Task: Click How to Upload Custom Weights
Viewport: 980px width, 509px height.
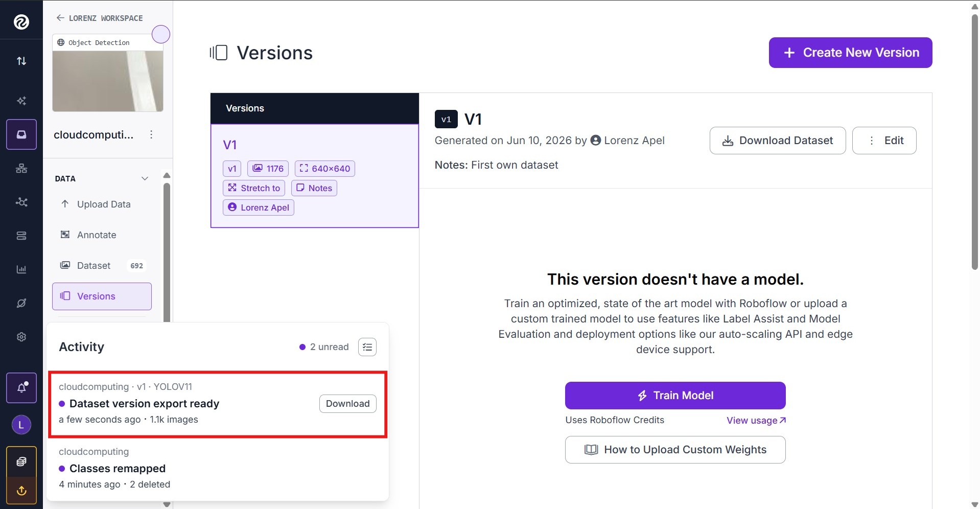Action: pos(675,450)
